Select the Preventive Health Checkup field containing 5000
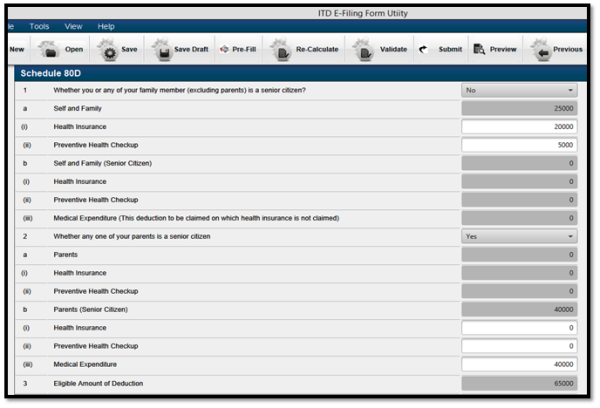Viewport: 600px width, 408px height. (519, 145)
